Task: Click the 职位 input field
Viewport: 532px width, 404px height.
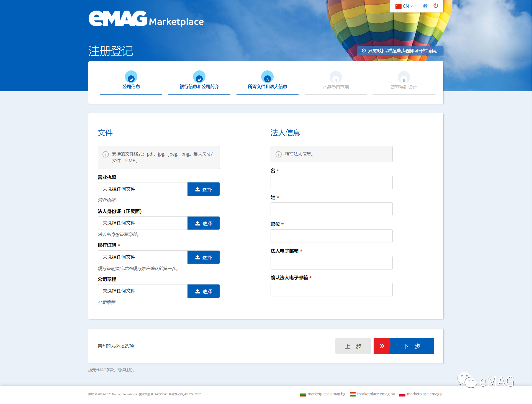Action: pyautogui.click(x=331, y=236)
